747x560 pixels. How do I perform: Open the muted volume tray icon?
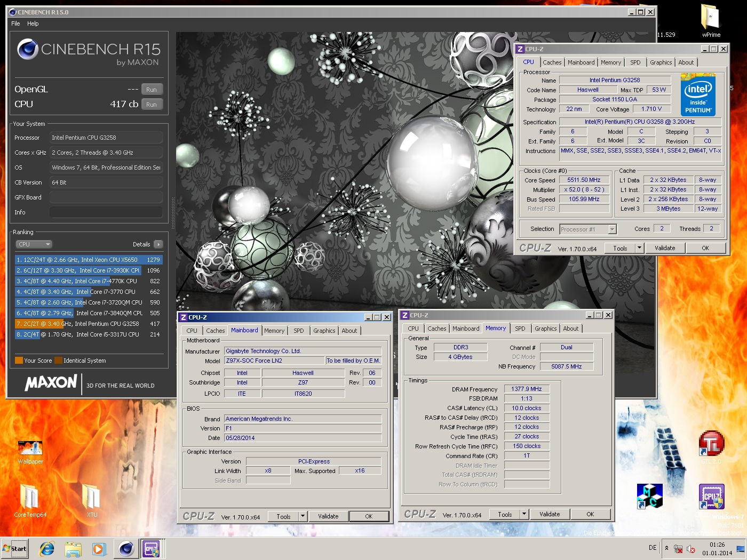tap(691, 548)
